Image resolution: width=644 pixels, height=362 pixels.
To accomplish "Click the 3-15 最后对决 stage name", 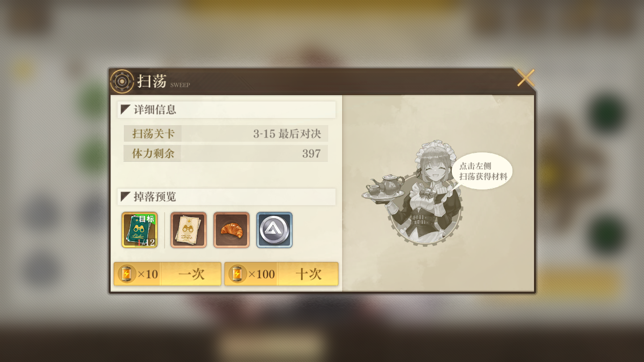I will click(x=287, y=134).
